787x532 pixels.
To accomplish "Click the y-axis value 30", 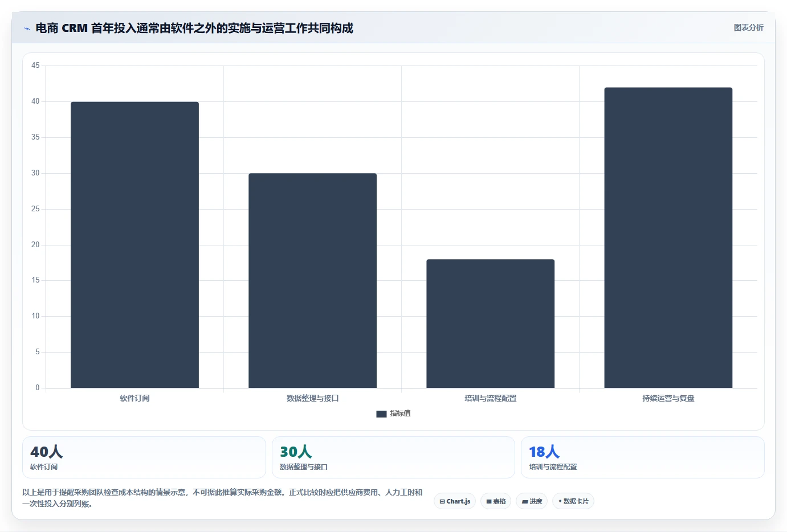I will click(x=35, y=173).
